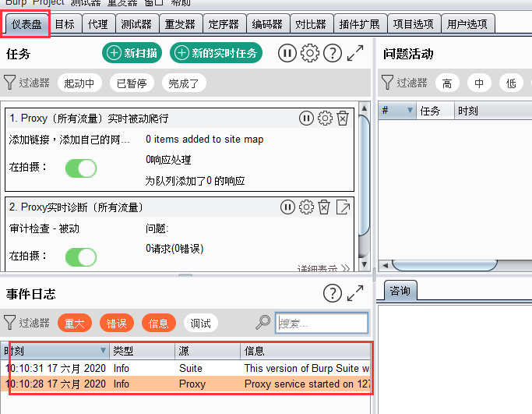532x414 pixels.
Task: Toggle the 完成了 task filter
Action: pos(184,83)
